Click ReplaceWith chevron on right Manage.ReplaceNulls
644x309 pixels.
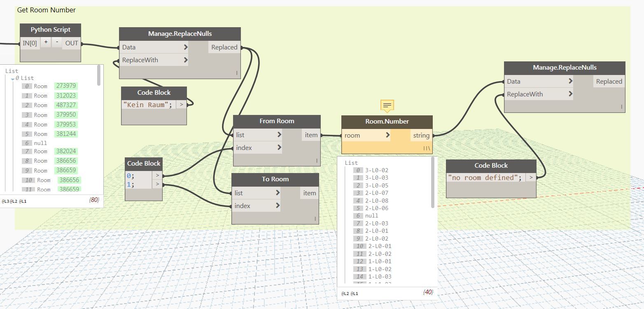coord(571,94)
